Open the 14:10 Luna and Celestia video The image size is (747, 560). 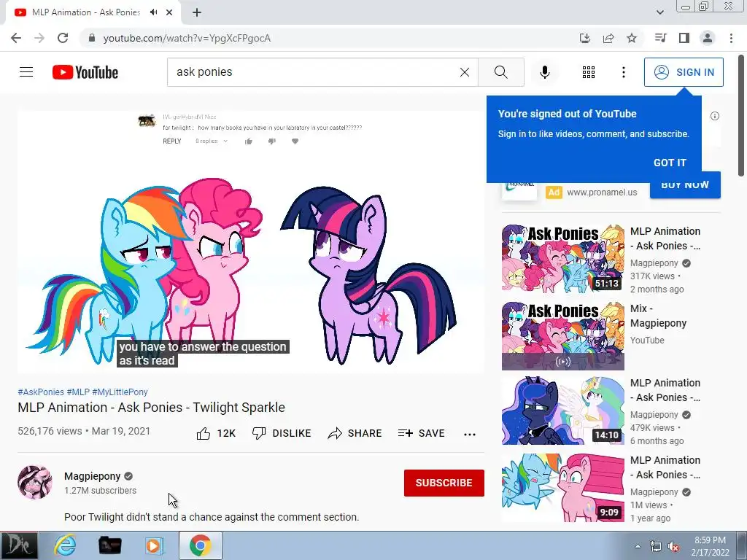coord(562,411)
